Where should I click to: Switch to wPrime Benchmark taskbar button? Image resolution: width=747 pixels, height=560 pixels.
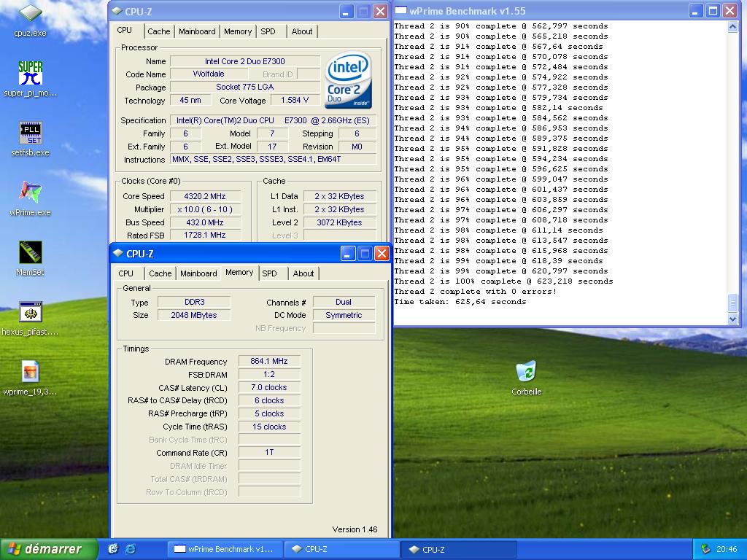pyautogui.click(x=225, y=549)
